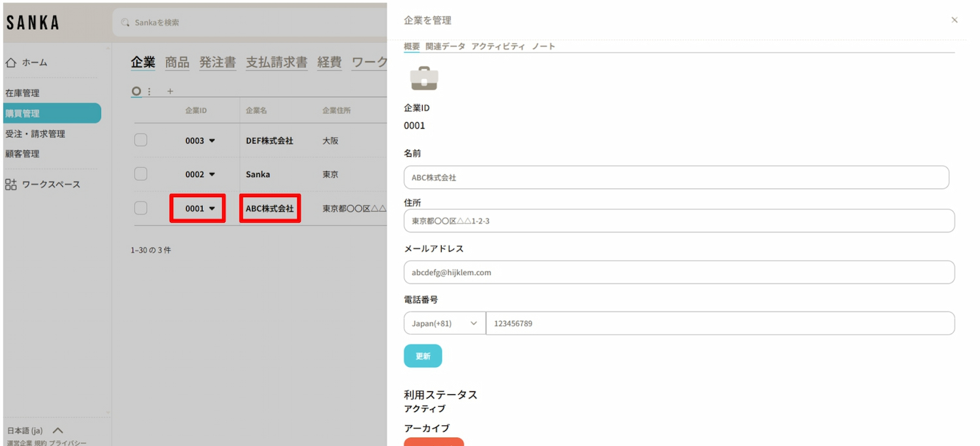
Task: Click the home icon in the sidebar
Action: (x=10, y=63)
